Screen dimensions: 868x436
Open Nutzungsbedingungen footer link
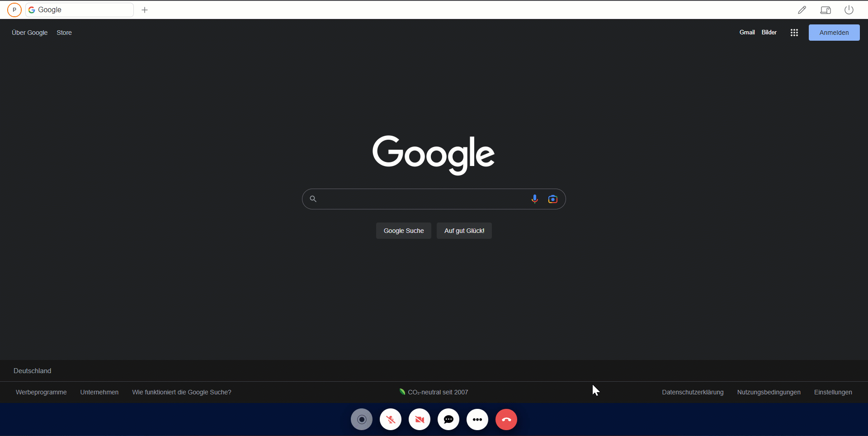[769, 392]
